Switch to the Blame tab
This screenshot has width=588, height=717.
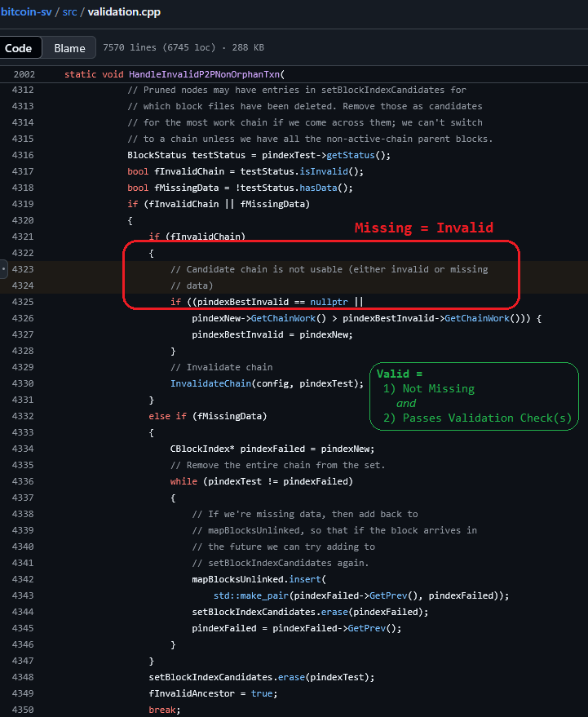point(69,48)
